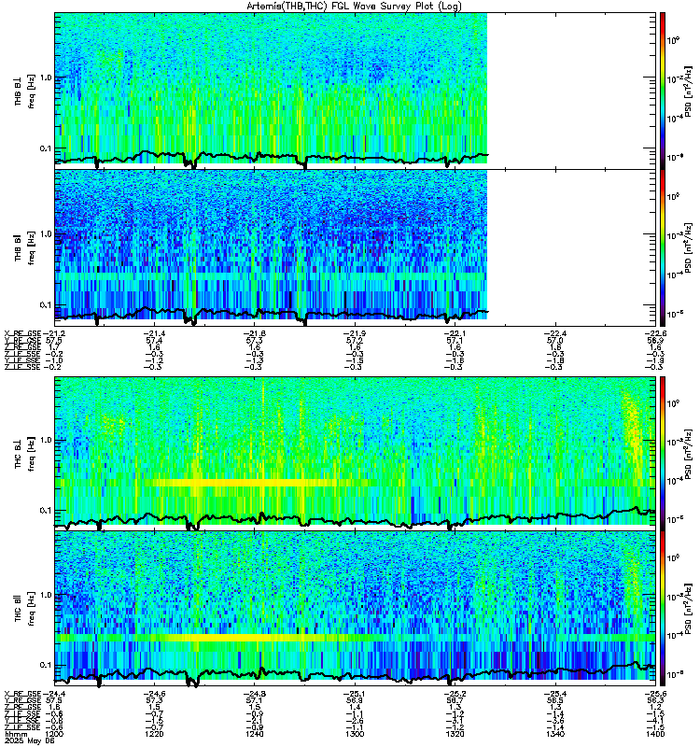Click the time label "1320"
This screenshot has height=747, width=700.
coord(455,734)
